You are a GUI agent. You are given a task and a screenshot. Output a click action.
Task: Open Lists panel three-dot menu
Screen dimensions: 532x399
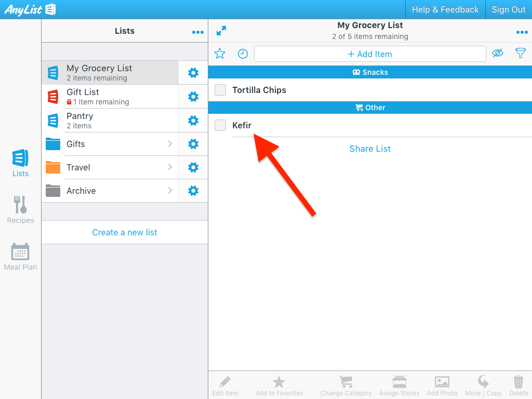[x=198, y=32]
